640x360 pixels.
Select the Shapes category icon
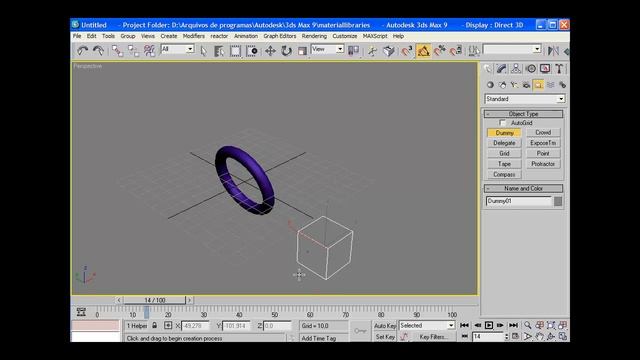click(x=502, y=85)
